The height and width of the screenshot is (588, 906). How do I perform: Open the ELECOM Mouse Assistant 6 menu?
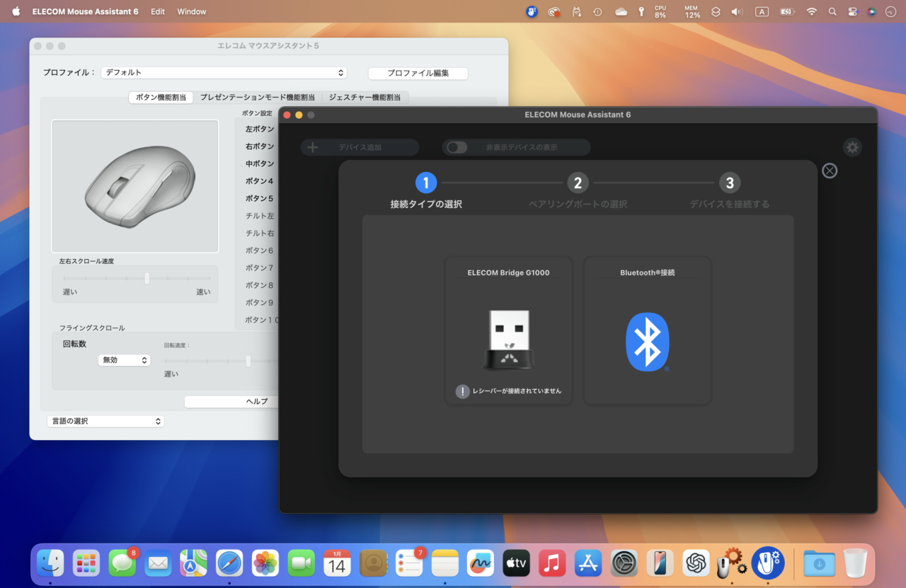86,11
